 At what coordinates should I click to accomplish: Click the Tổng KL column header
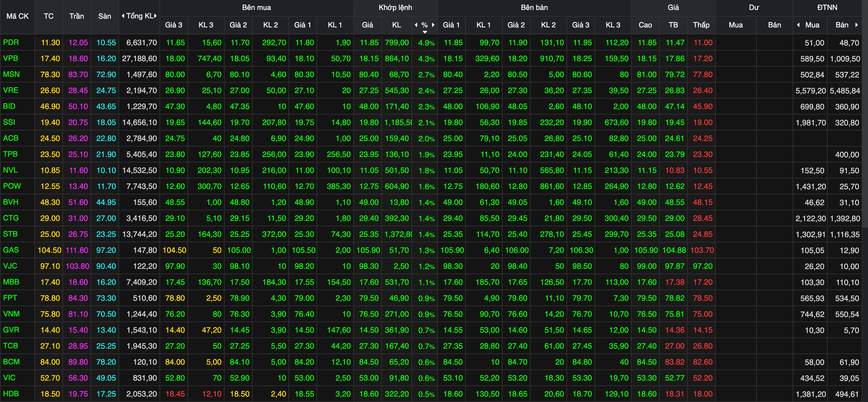tap(139, 16)
